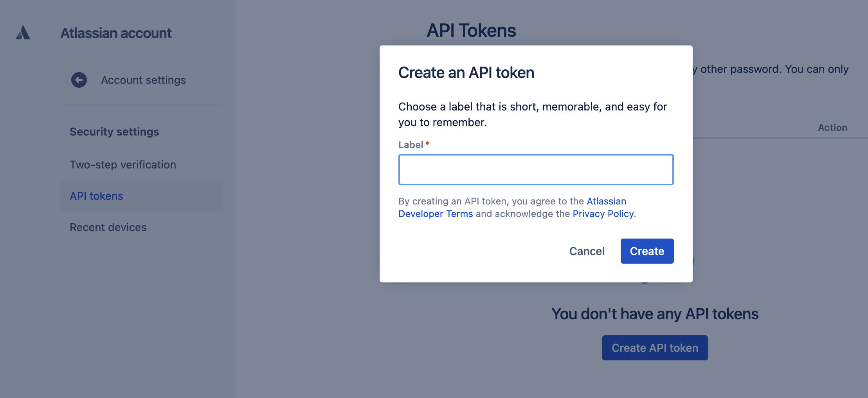Screen dimensions: 868x398
Task: Click the Security settings heading
Action: click(x=114, y=132)
